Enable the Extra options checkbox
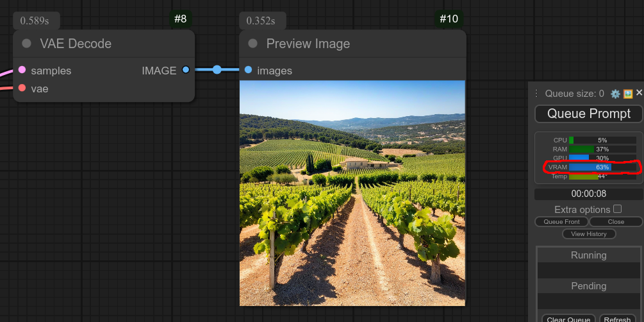 pos(617,209)
